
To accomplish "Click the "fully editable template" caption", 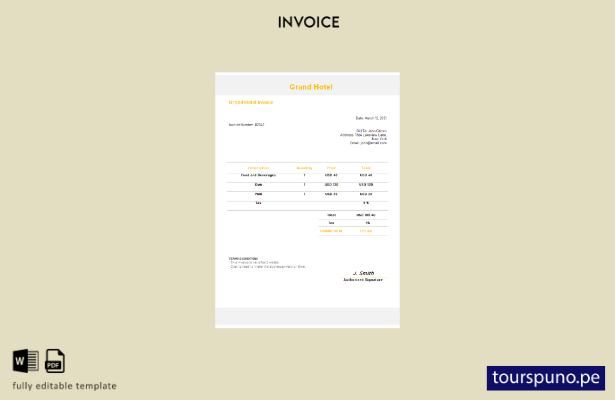I will [x=64, y=386].
